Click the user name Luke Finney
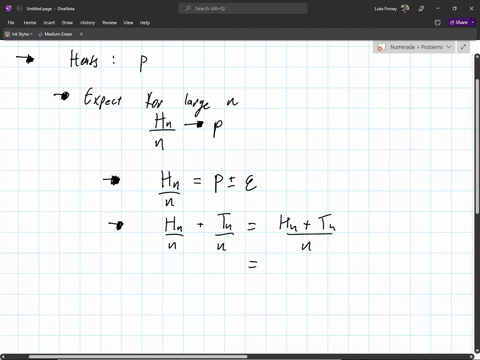 point(385,9)
